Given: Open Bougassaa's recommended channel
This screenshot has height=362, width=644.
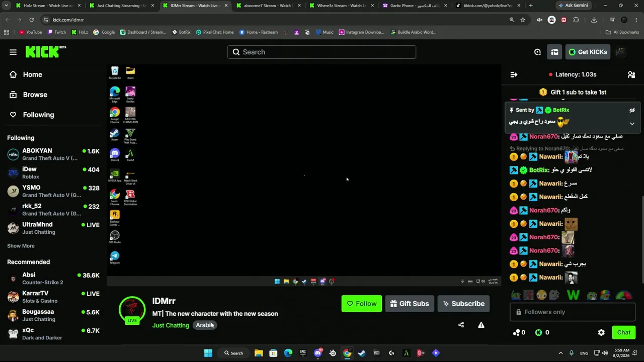Looking at the screenshot, I should click(x=53, y=315).
